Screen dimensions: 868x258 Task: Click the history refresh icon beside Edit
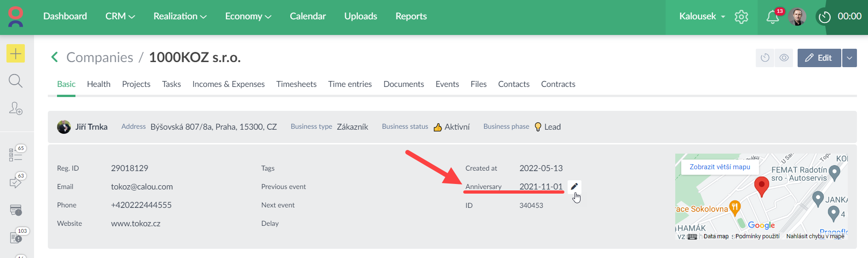765,58
